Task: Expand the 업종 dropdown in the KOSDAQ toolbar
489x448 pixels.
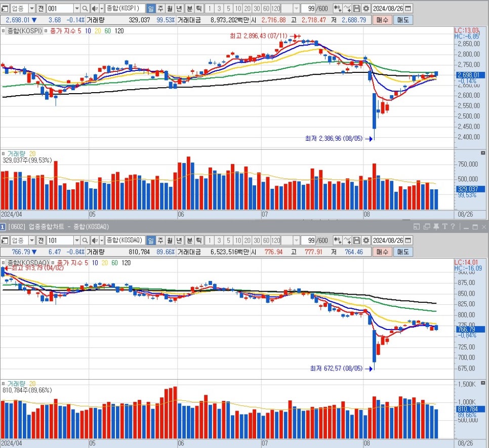Action: coord(32,240)
